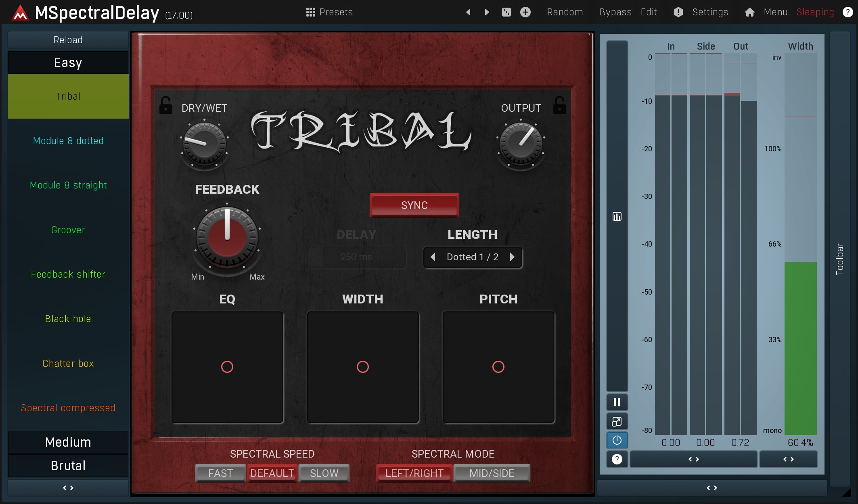Click the lock icon next to OUTPUT
Viewport: 858px width, 504px height.
[x=559, y=106]
